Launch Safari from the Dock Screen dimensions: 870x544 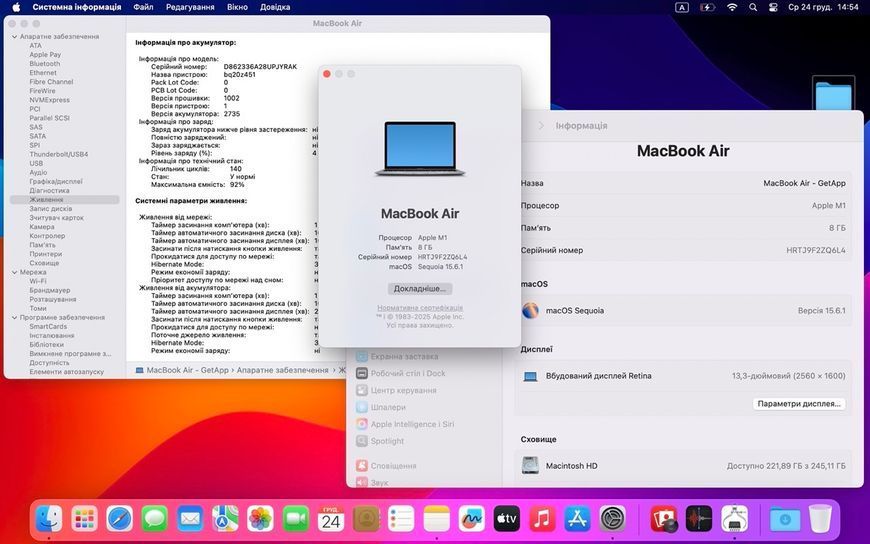pos(120,520)
